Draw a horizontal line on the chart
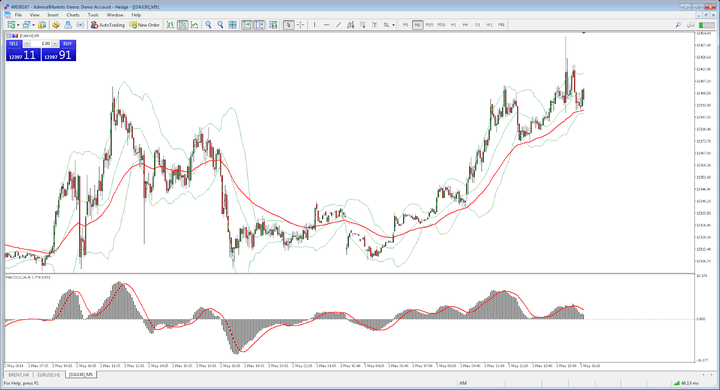This screenshot has height=390, width=720. [326, 25]
